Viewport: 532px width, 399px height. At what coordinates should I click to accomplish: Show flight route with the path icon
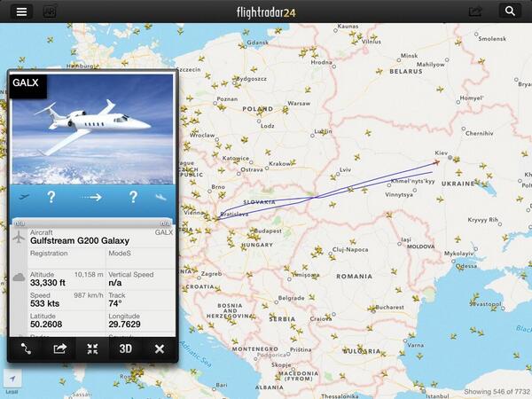click(26, 348)
